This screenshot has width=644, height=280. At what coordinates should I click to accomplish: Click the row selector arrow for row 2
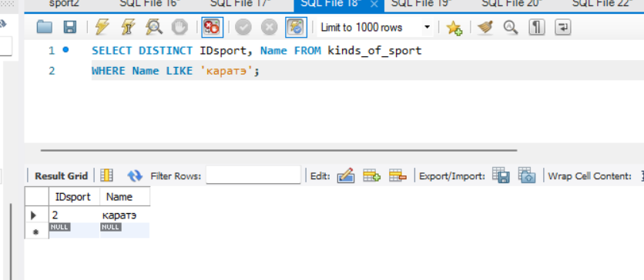[35, 215]
